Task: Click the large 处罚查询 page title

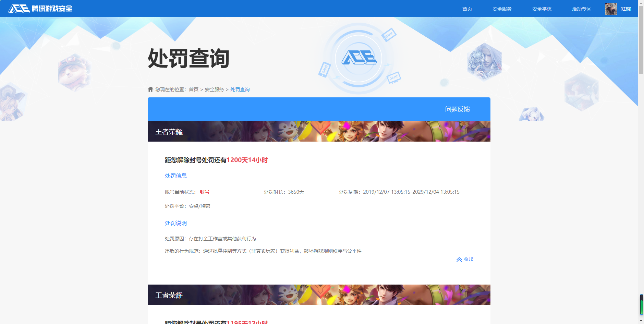Action: coord(189,58)
